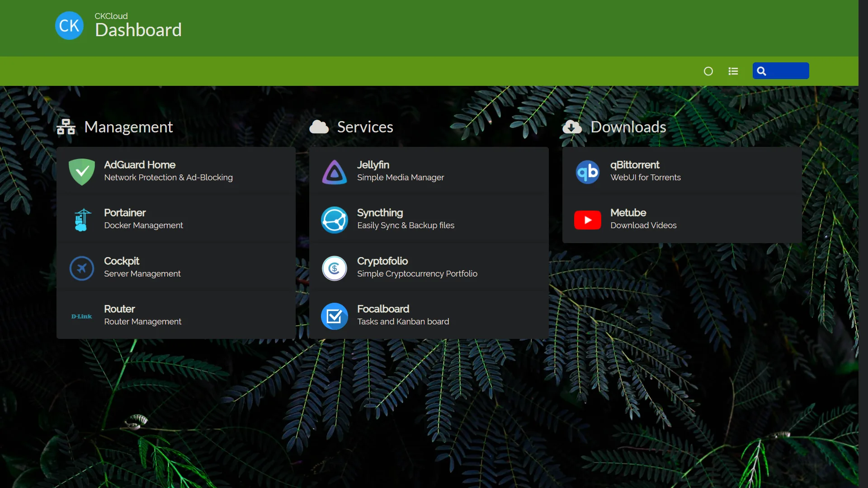Click the qBittorrent qb icon

[587, 172]
